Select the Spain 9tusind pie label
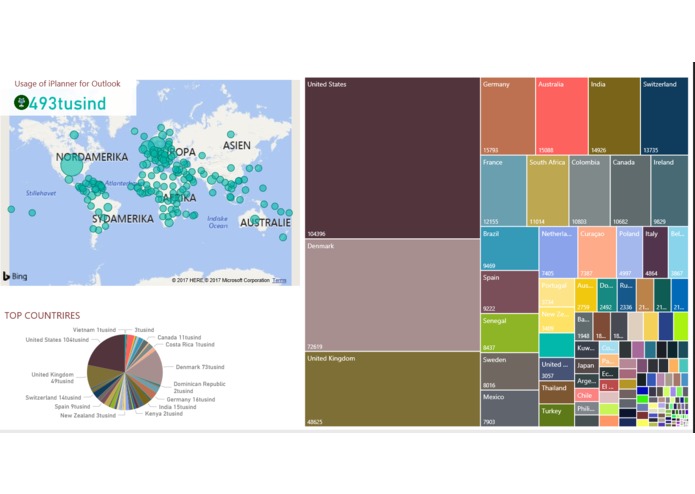The image size is (695, 494). click(x=72, y=406)
